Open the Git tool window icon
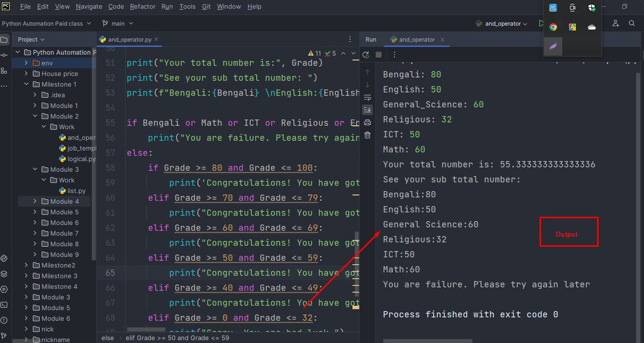This screenshot has width=644, height=343. pos(4,336)
